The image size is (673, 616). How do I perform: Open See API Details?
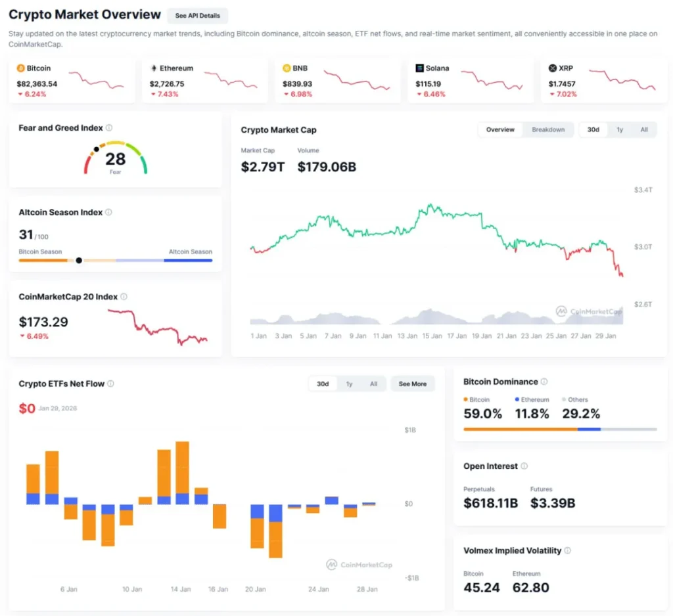(x=197, y=15)
